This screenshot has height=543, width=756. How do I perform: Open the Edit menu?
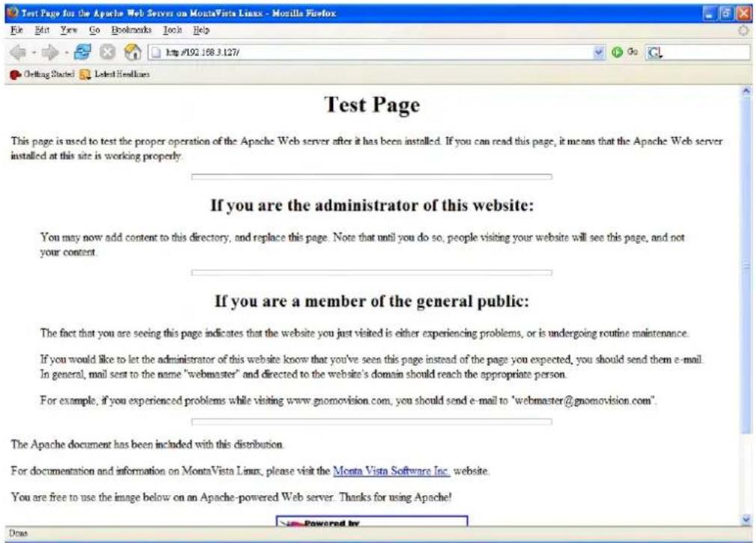point(42,30)
